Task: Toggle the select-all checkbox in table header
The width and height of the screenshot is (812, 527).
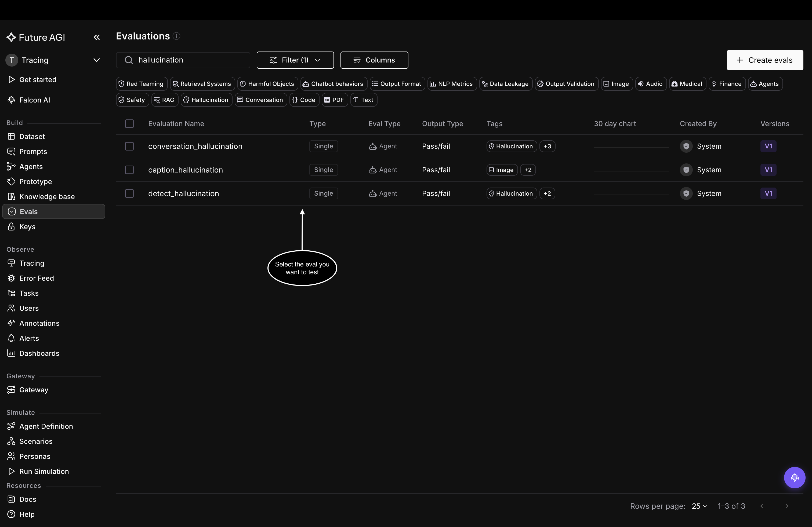Action: pyautogui.click(x=129, y=123)
